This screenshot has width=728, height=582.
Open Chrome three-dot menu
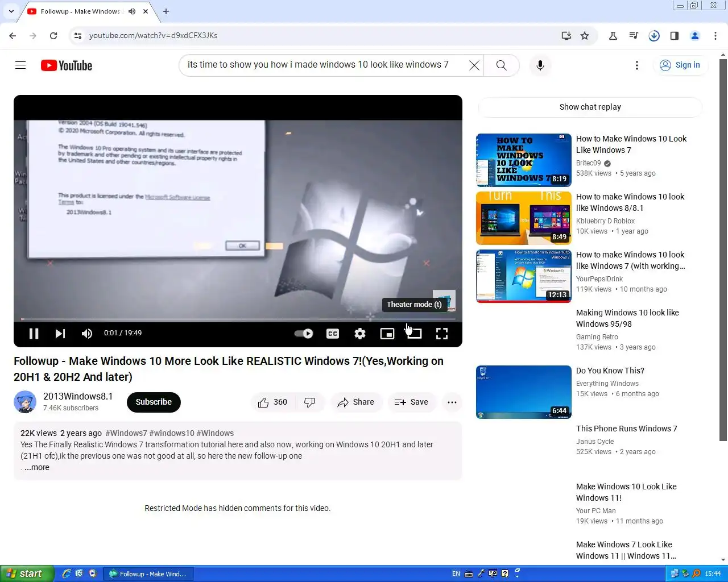pyautogui.click(x=715, y=35)
